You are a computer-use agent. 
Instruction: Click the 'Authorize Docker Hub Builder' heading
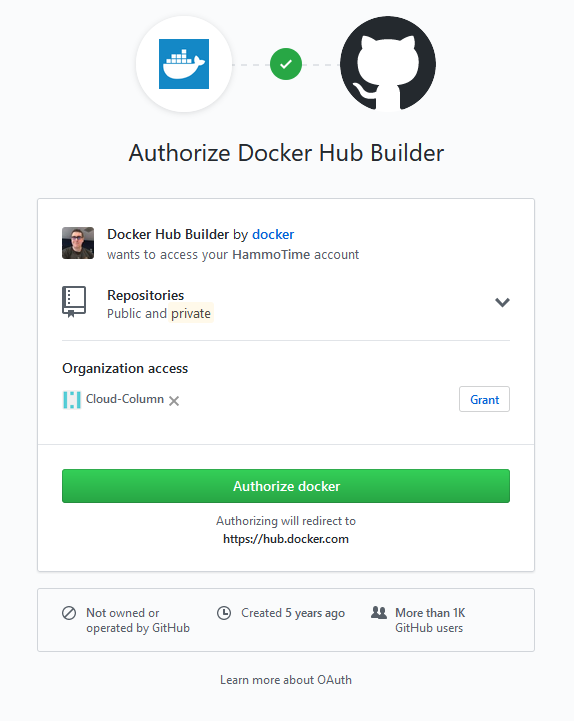(x=286, y=153)
